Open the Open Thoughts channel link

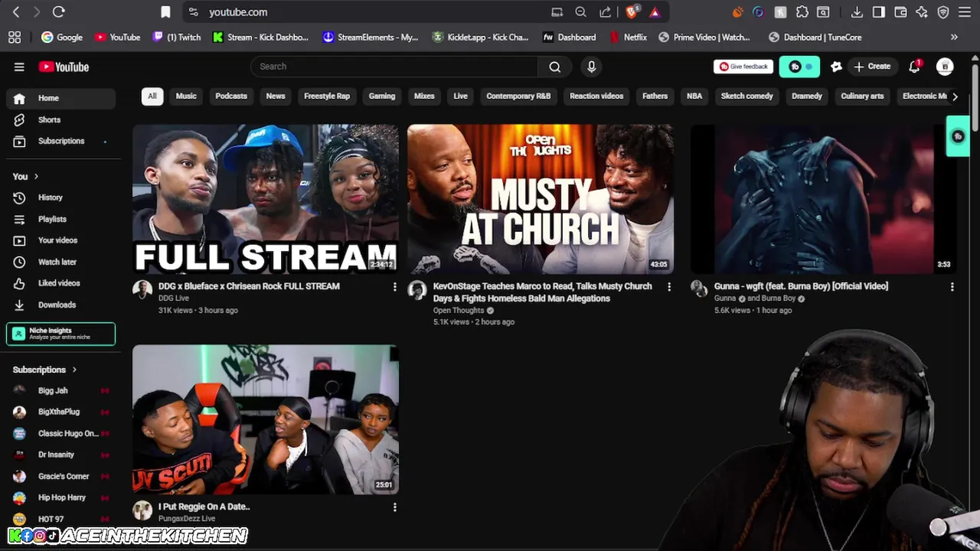pos(459,311)
